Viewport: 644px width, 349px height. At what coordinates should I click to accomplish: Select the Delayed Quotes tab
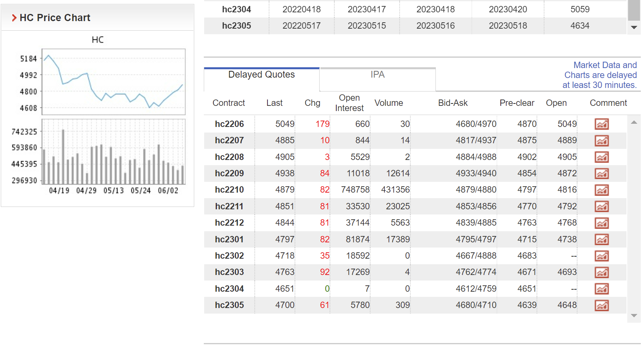[262, 75]
